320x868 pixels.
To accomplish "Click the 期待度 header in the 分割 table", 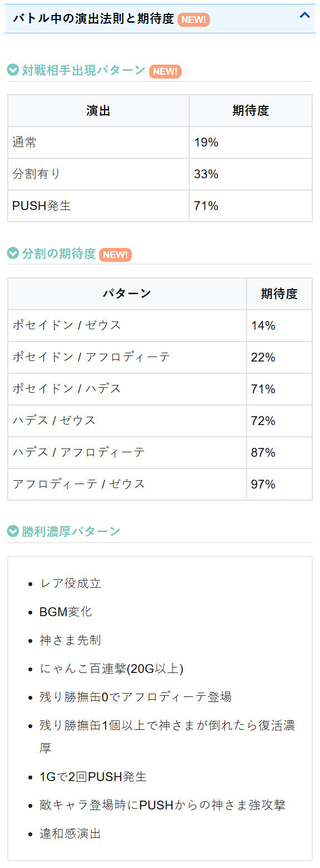I will [x=279, y=294].
